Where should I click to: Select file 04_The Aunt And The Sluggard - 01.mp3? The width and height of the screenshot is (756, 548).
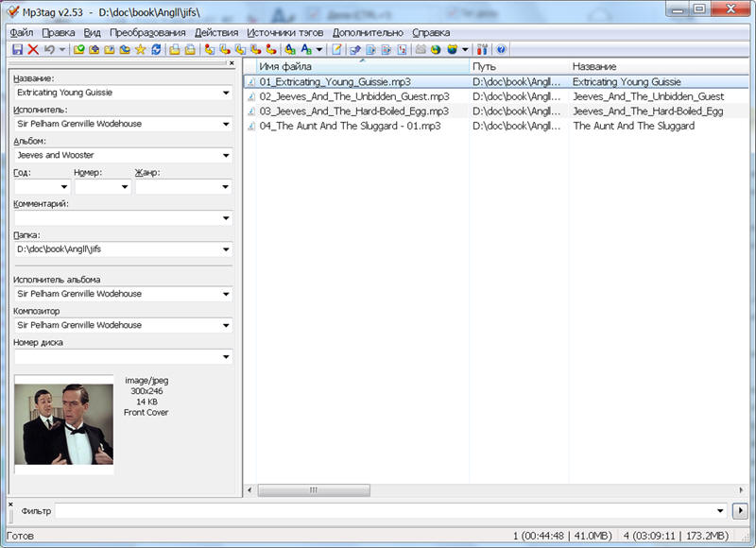tap(350, 126)
